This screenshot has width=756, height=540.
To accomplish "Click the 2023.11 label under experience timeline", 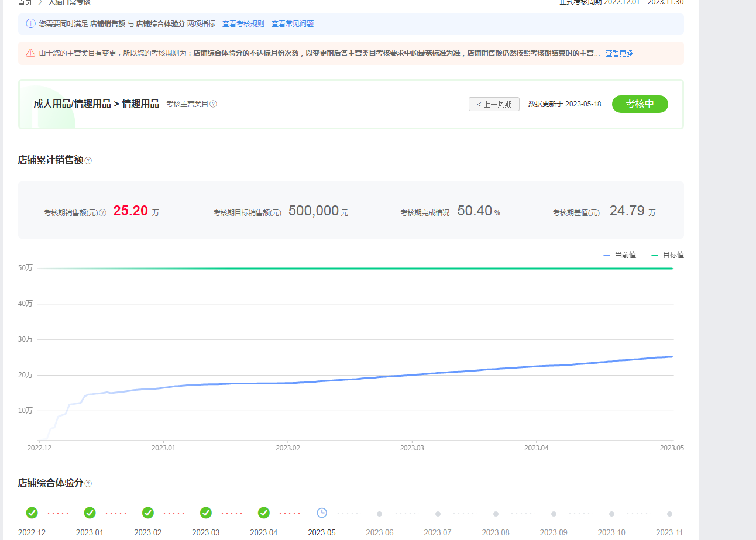I will pyautogui.click(x=669, y=532).
